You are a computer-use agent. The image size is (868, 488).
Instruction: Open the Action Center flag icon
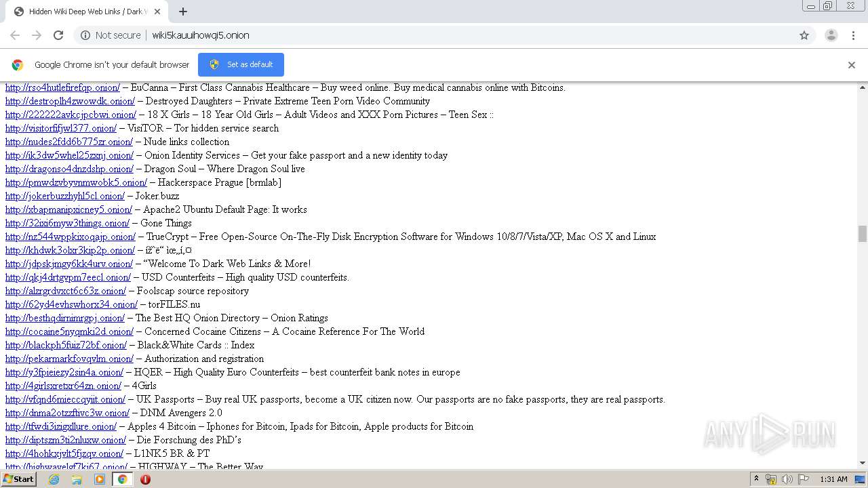coord(804,479)
